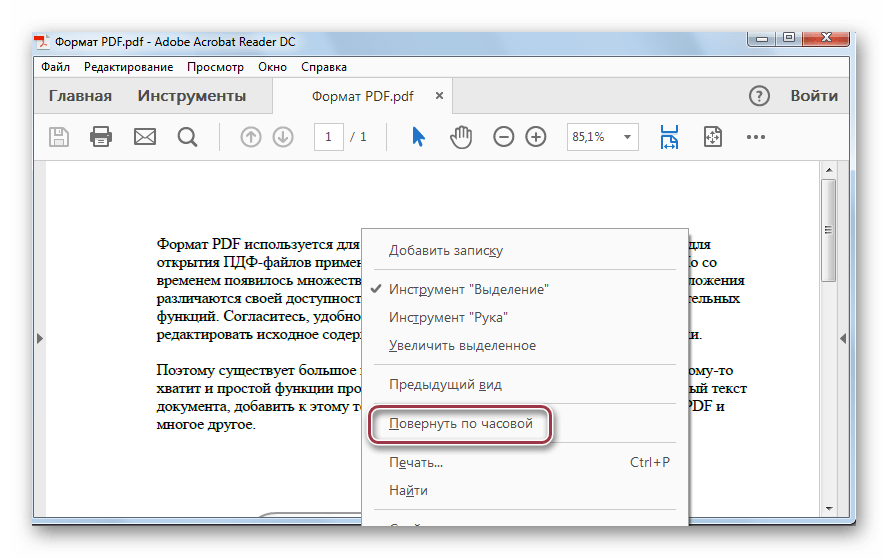
Task: Click the scrollbar up arrow
Action: pos(829,169)
